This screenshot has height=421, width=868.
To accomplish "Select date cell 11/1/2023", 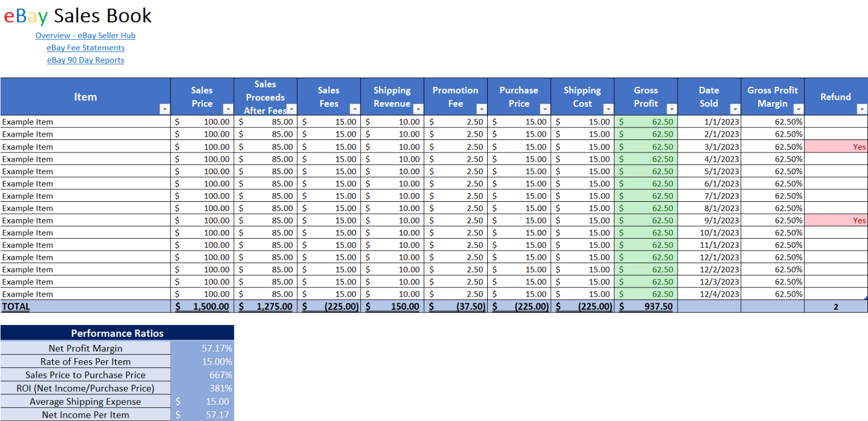I will pyautogui.click(x=709, y=245).
